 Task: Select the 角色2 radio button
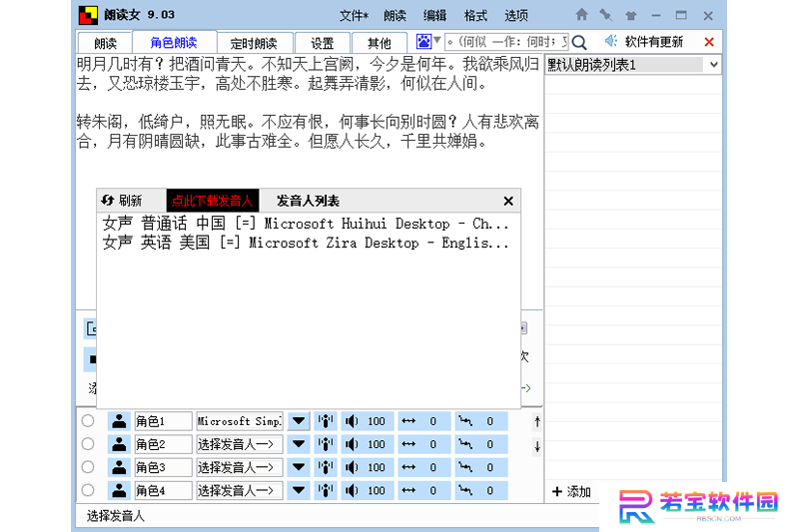[88, 444]
